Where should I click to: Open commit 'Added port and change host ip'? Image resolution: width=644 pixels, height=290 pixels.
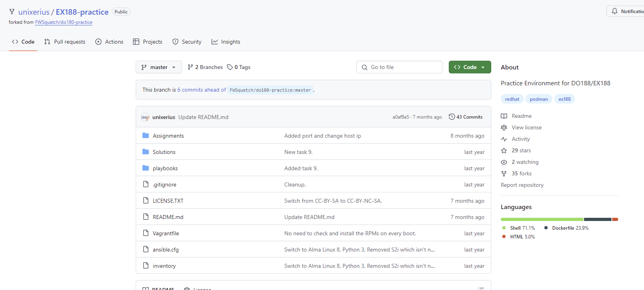click(x=323, y=136)
